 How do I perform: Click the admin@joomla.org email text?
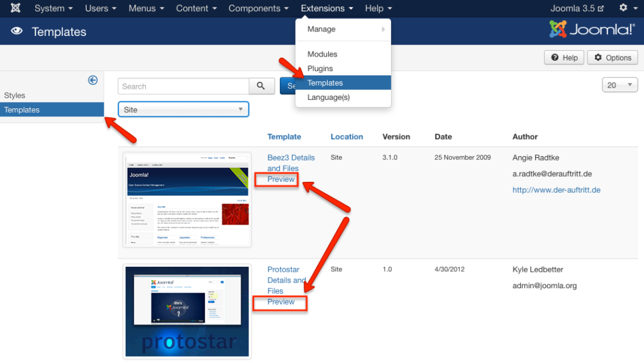pyautogui.click(x=545, y=286)
